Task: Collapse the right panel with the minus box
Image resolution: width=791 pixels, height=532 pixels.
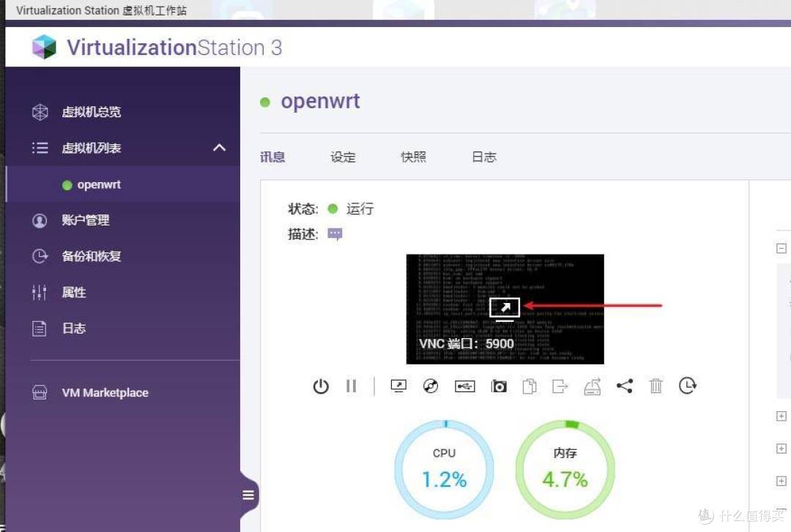Action: 781,248
